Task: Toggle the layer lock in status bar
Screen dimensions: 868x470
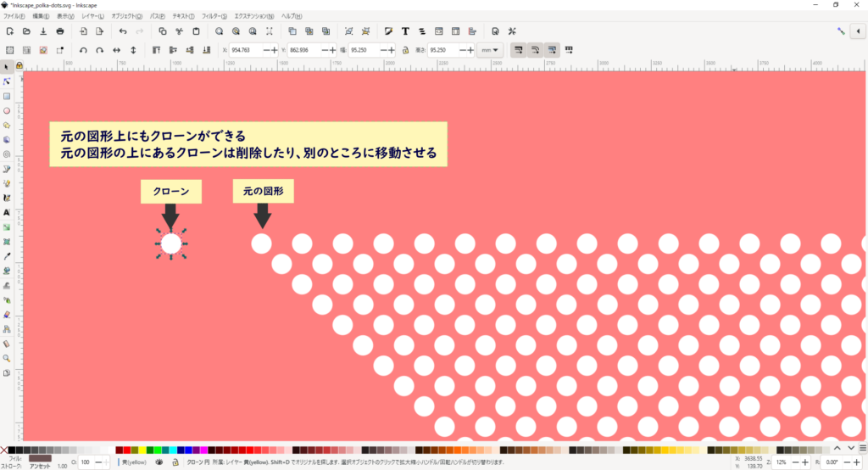Action: [175, 462]
